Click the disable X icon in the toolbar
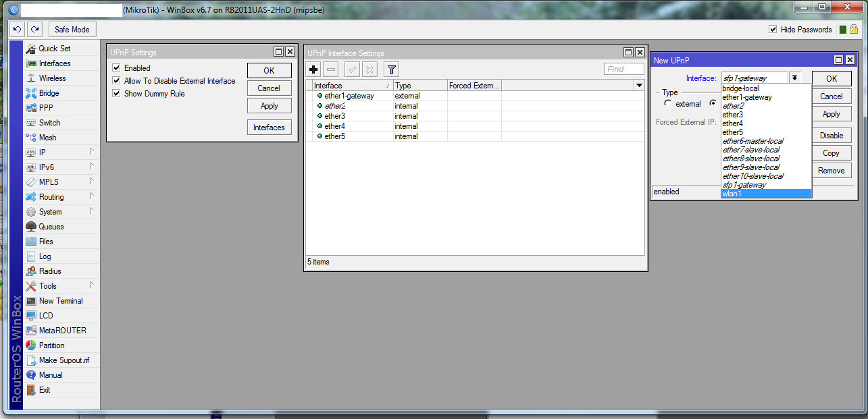Viewport: 868px width, 419px height. 369,69
